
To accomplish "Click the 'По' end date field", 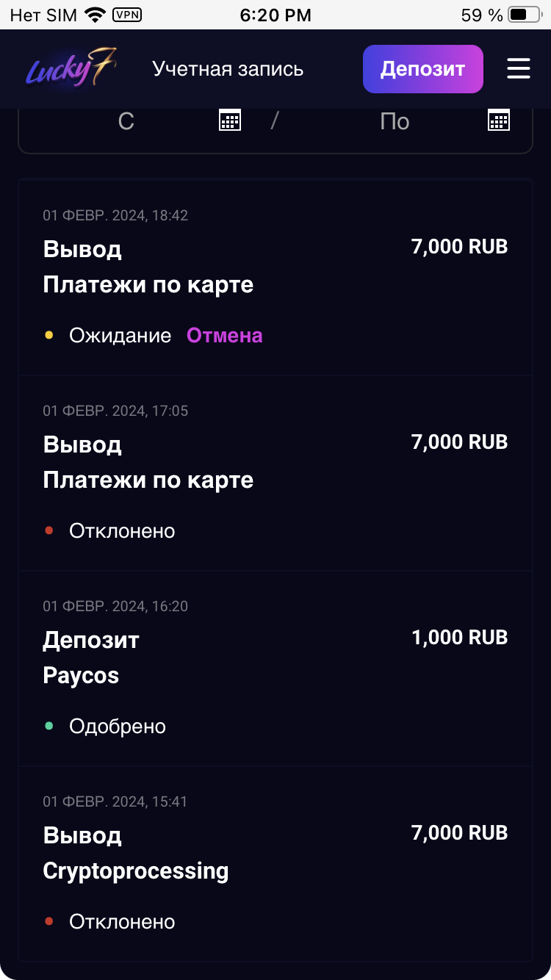I will coord(395,121).
